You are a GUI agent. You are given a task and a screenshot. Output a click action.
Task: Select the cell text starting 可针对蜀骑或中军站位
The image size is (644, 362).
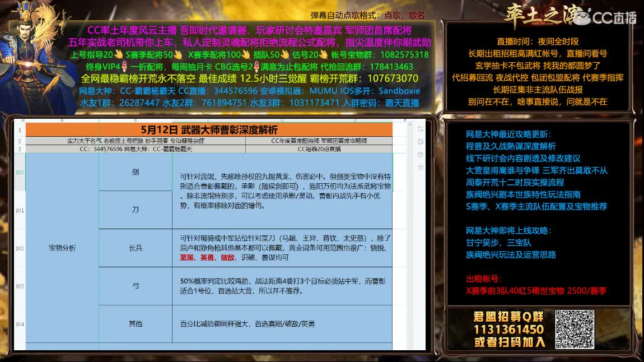click(282, 248)
